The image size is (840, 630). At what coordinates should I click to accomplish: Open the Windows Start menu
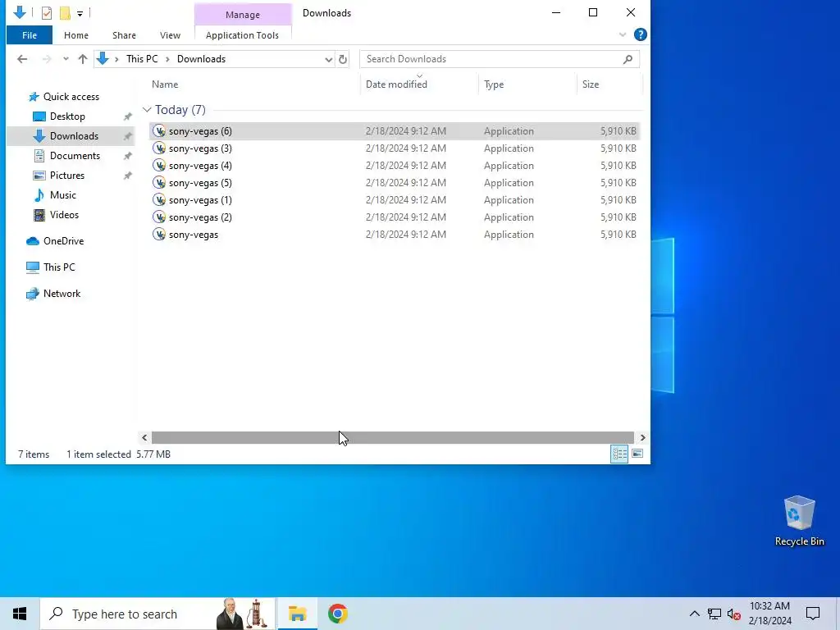20,614
